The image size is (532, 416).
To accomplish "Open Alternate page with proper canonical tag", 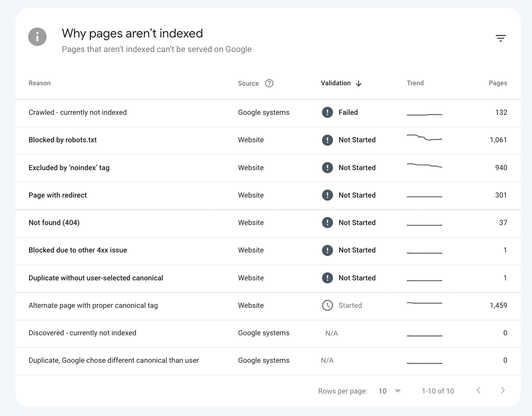I will (268, 306).
